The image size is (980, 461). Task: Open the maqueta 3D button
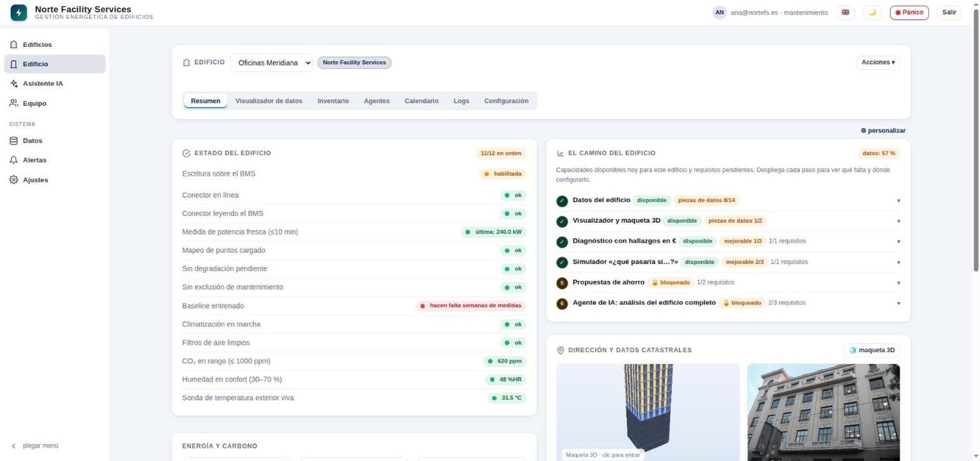pyautogui.click(x=871, y=350)
